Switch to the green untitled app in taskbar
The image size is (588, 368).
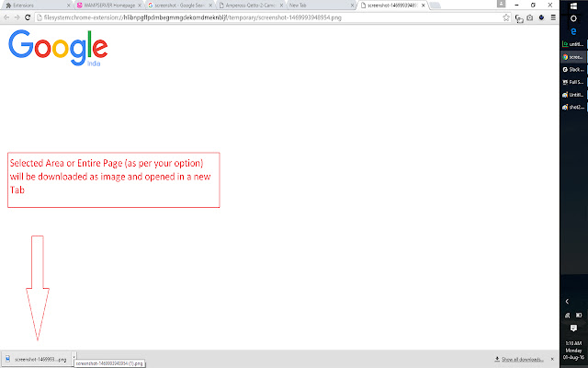(573, 44)
